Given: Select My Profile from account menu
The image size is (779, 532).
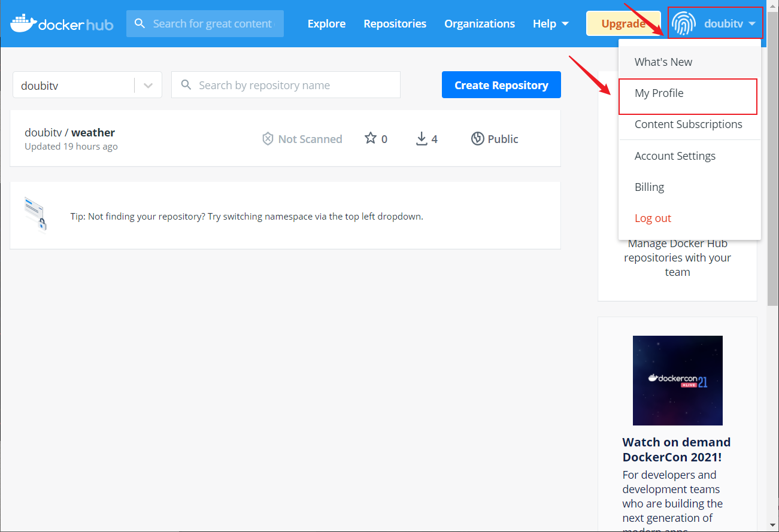Looking at the screenshot, I should 659,93.
